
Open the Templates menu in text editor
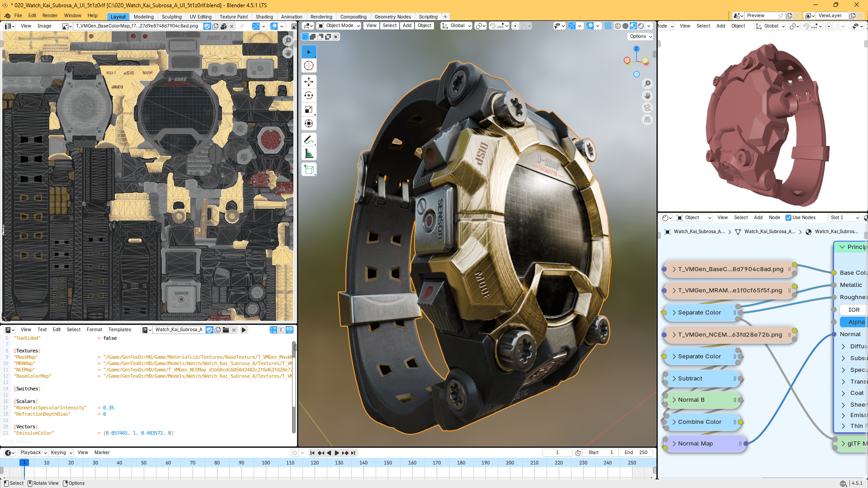point(120,330)
